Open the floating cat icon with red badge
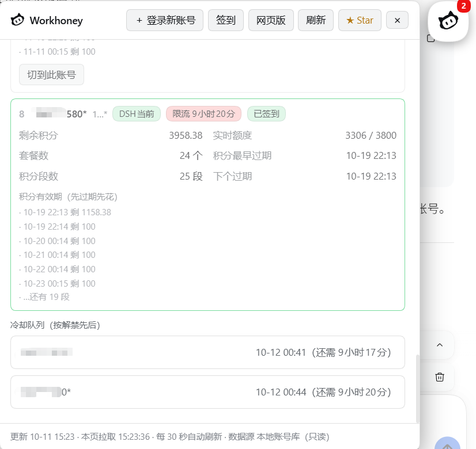476x449 pixels. [448, 21]
